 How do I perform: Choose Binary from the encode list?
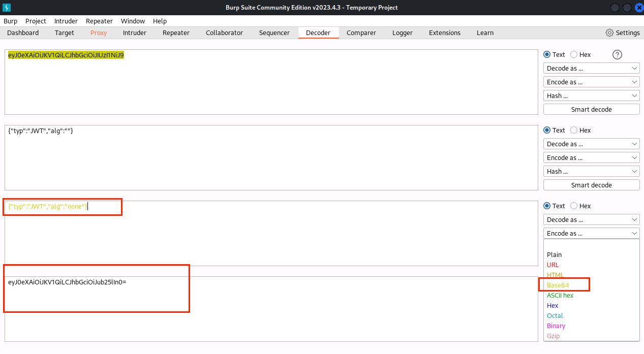[592, 326]
